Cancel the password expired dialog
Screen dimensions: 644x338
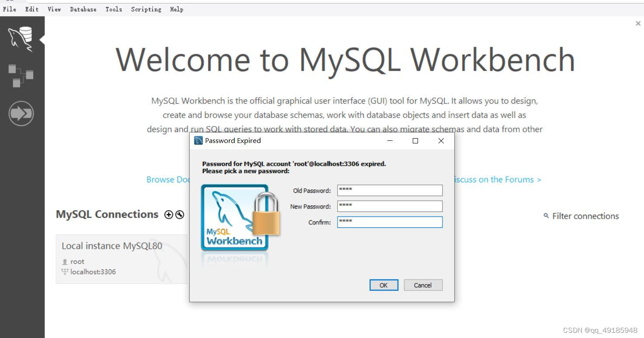tap(422, 285)
